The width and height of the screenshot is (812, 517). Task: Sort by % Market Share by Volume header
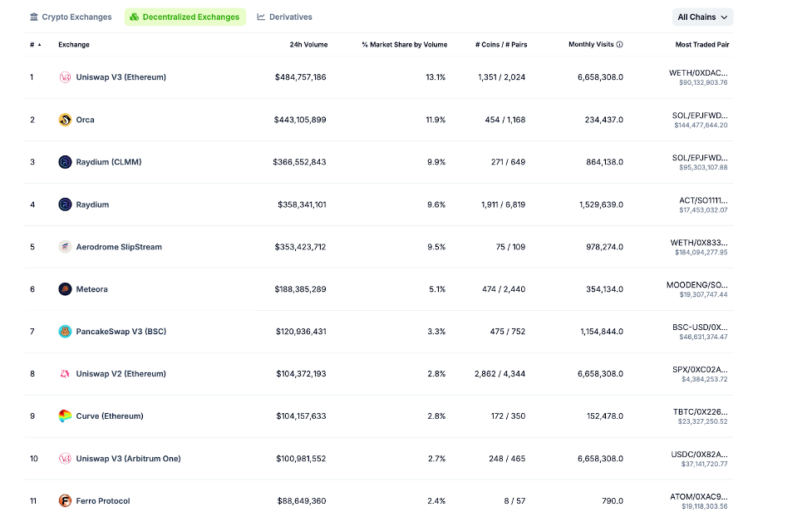[x=405, y=45]
